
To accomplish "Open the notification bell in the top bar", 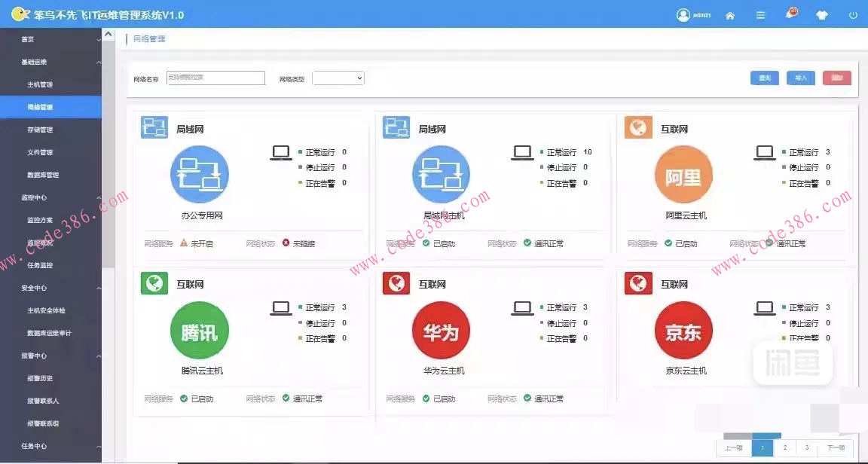I will [x=790, y=14].
